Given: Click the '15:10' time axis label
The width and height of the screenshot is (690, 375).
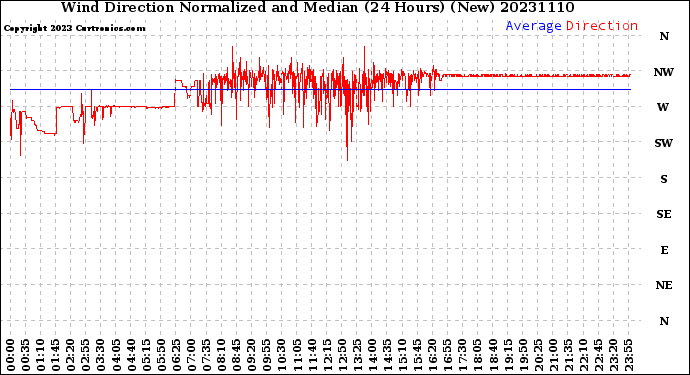Looking at the screenshot, I should point(402,355).
